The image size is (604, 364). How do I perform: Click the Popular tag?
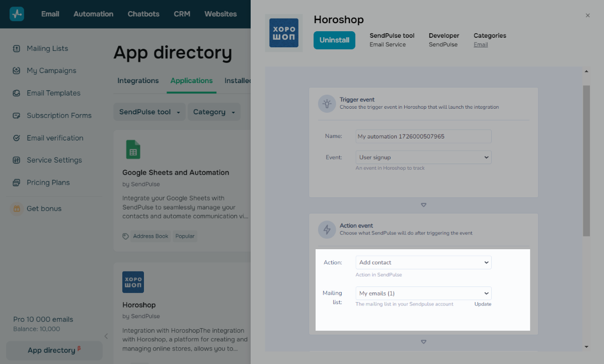[185, 236]
